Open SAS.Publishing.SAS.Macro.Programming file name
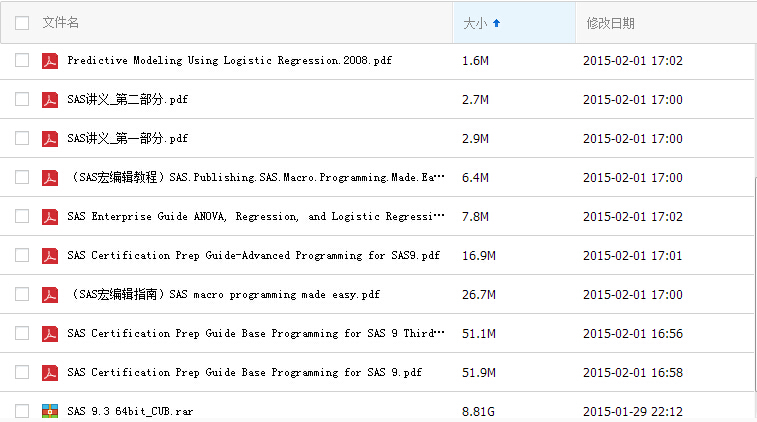The width and height of the screenshot is (757, 422). point(256,177)
